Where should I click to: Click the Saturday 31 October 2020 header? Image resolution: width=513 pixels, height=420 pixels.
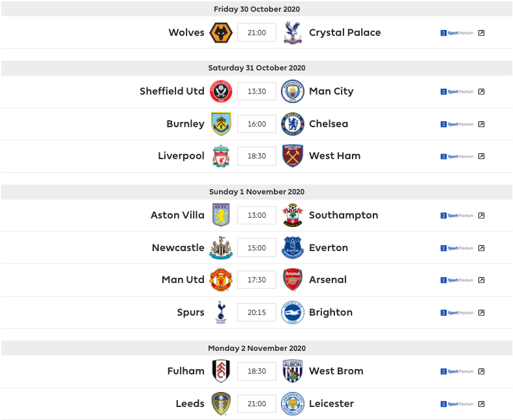tap(257, 68)
